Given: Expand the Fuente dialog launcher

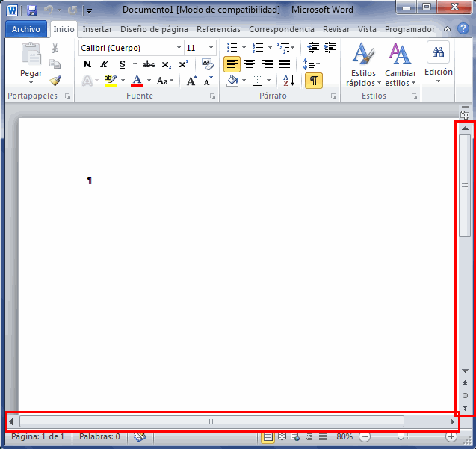Looking at the screenshot, I should [212, 96].
